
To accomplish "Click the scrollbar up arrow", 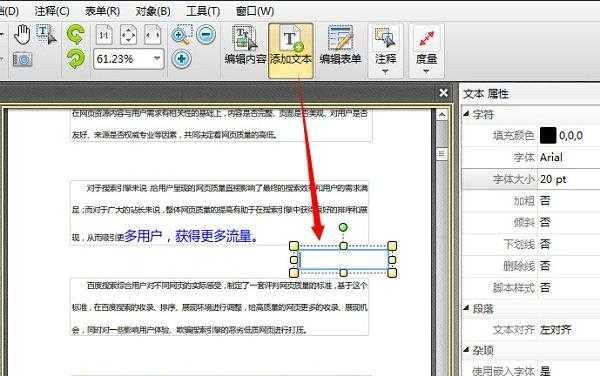I will (x=442, y=115).
